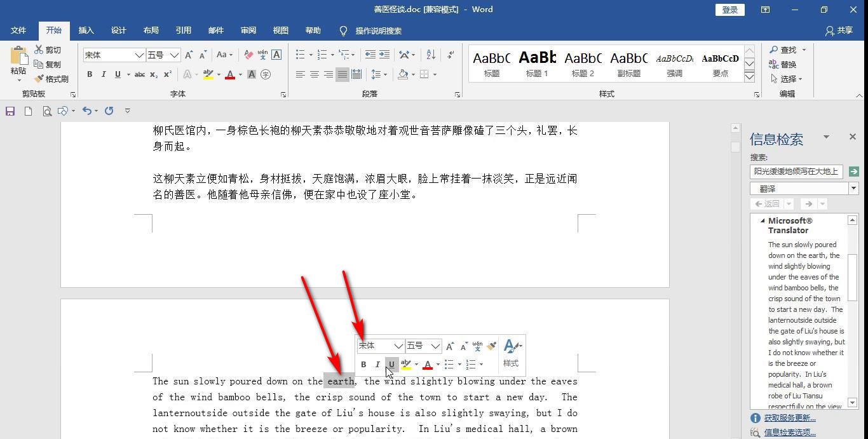Open the 获取服务更新 link
Viewport: 868px width, 439px height.
(x=790, y=417)
